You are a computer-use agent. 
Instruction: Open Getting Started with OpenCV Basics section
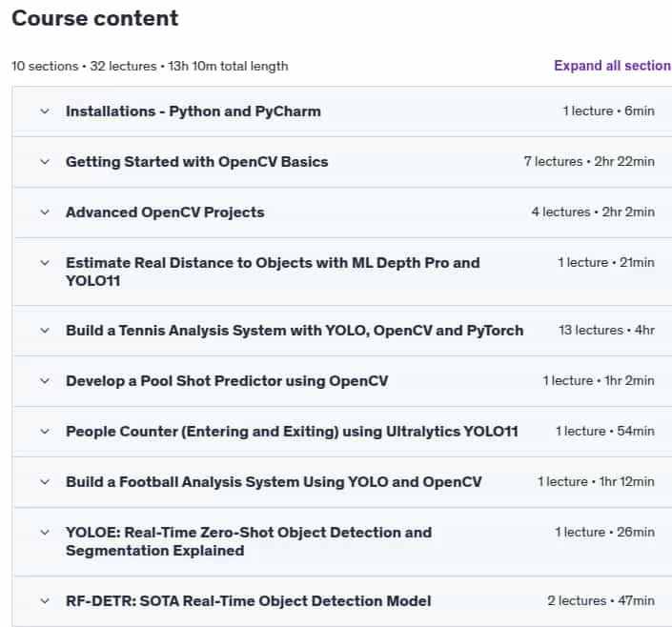tap(196, 162)
